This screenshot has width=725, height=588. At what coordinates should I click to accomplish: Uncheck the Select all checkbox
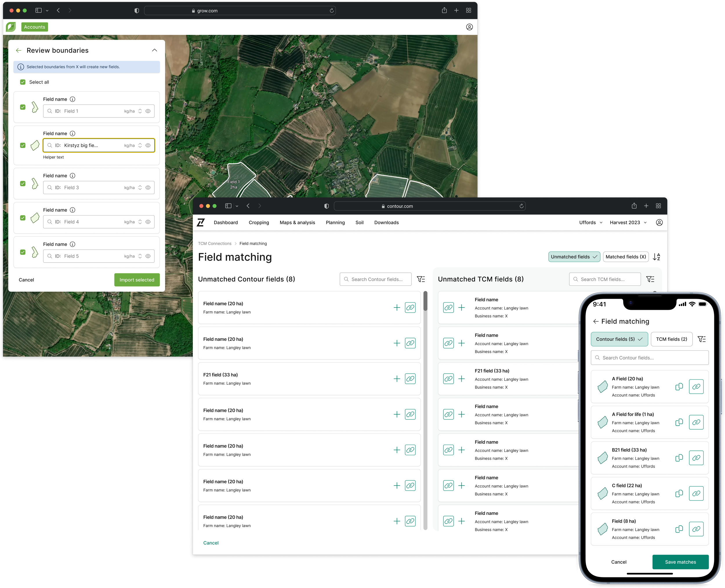[x=23, y=82]
